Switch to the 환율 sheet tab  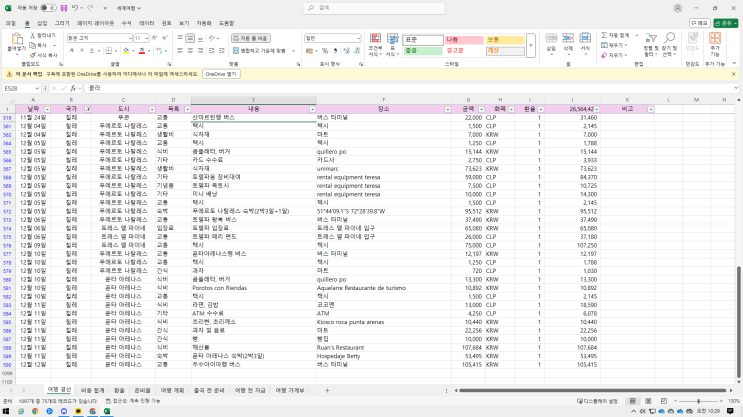point(119,390)
